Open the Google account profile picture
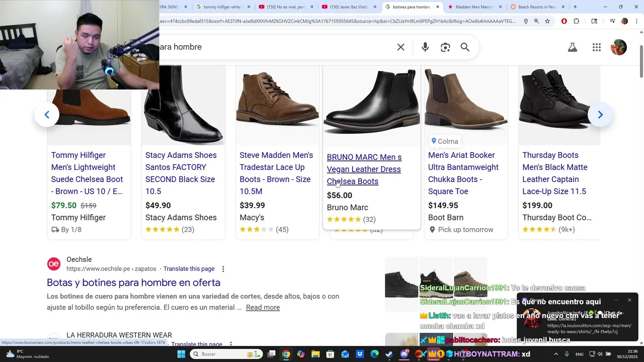 click(619, 47)
